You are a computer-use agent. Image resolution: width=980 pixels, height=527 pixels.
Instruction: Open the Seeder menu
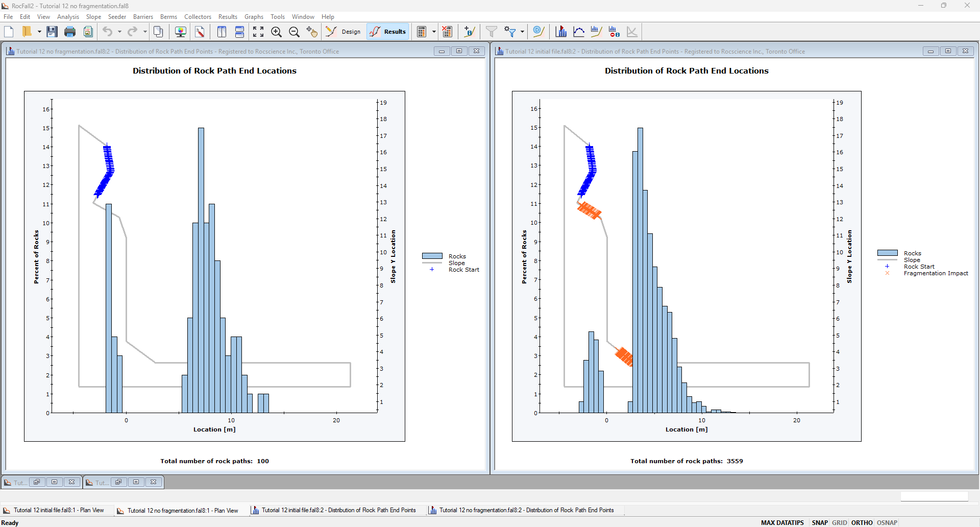(x=117, y=17)
